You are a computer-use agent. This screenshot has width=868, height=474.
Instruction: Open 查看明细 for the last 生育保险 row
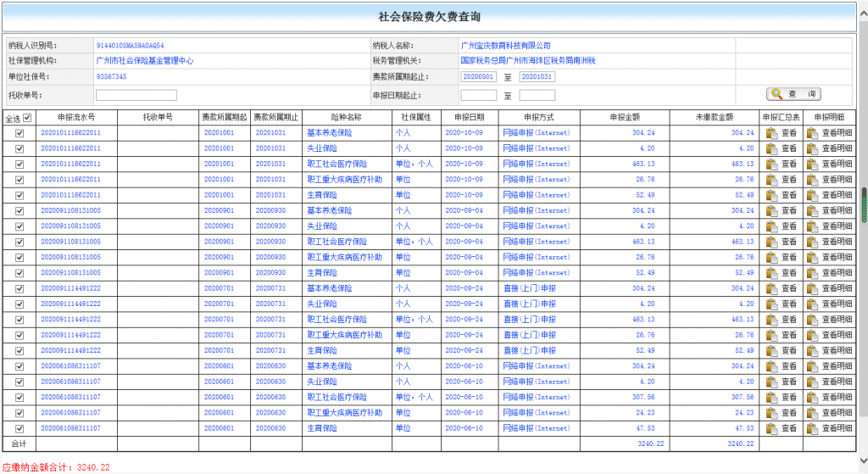pos(829,428)
